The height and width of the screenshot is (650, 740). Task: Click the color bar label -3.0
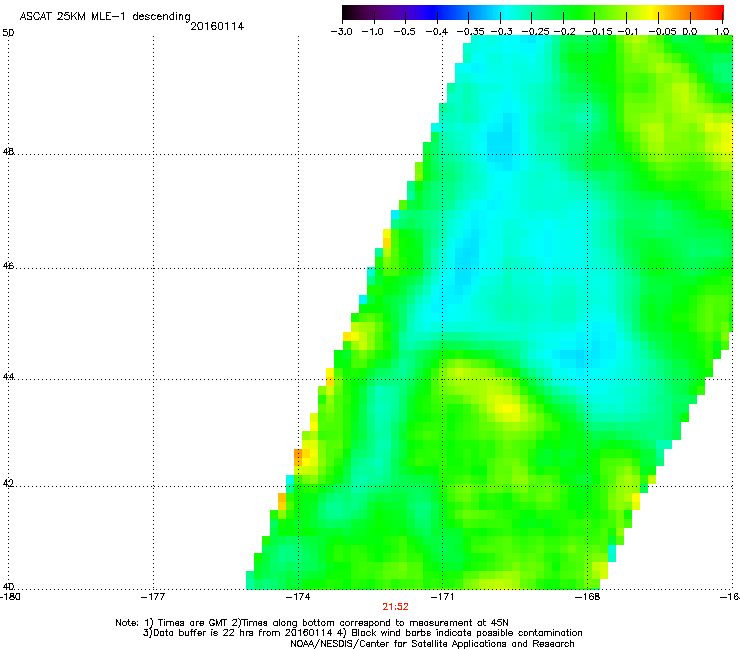pos(341,32)
